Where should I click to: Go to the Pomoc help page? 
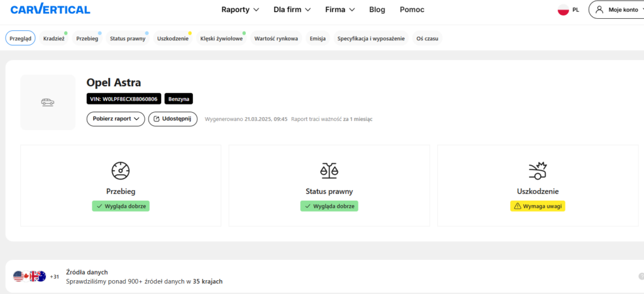pyautogui.click(x=412, y=10)
